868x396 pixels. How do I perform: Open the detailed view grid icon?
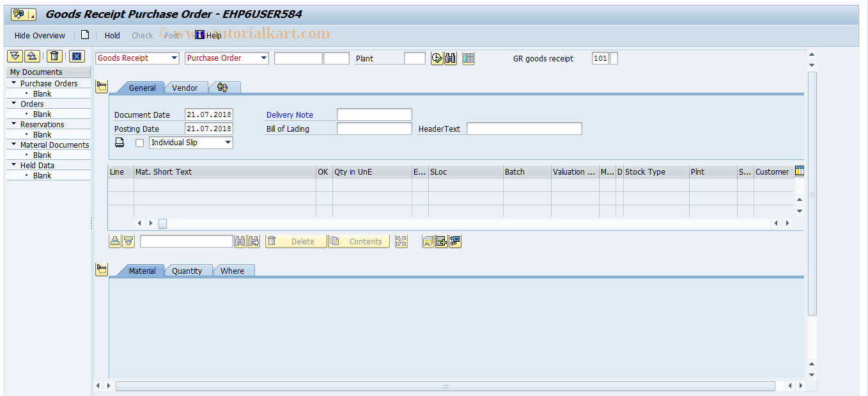click(x=469, y=58)
